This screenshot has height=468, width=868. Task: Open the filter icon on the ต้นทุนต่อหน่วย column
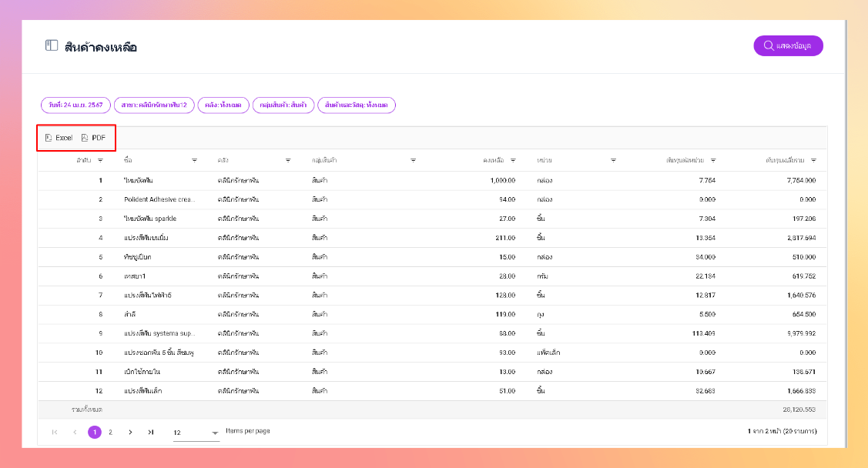point(713,160)
